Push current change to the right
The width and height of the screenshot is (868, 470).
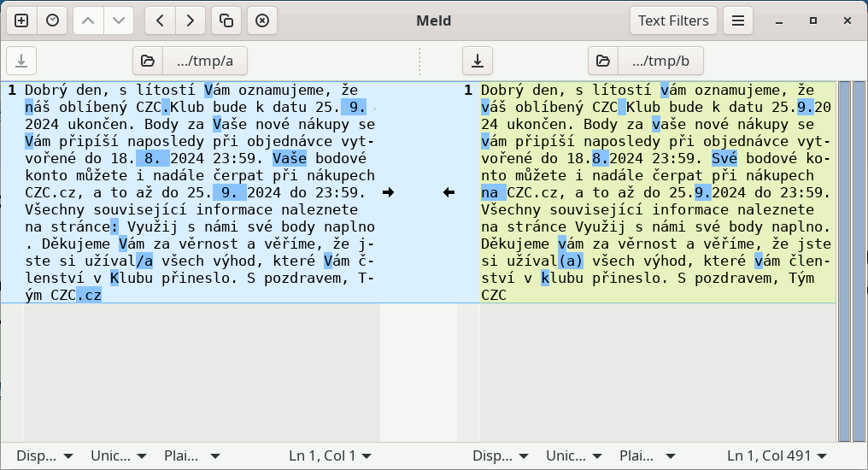pos(191,21)
